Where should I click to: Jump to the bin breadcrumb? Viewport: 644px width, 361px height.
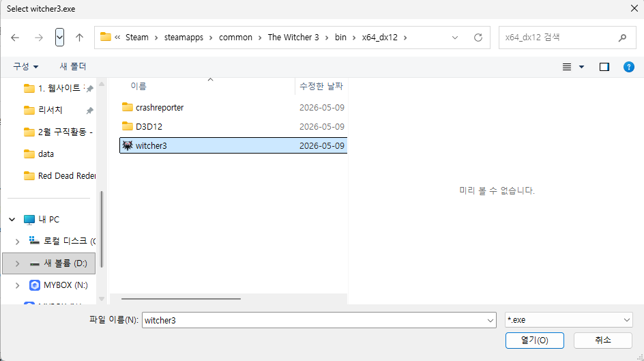point(340,38)
